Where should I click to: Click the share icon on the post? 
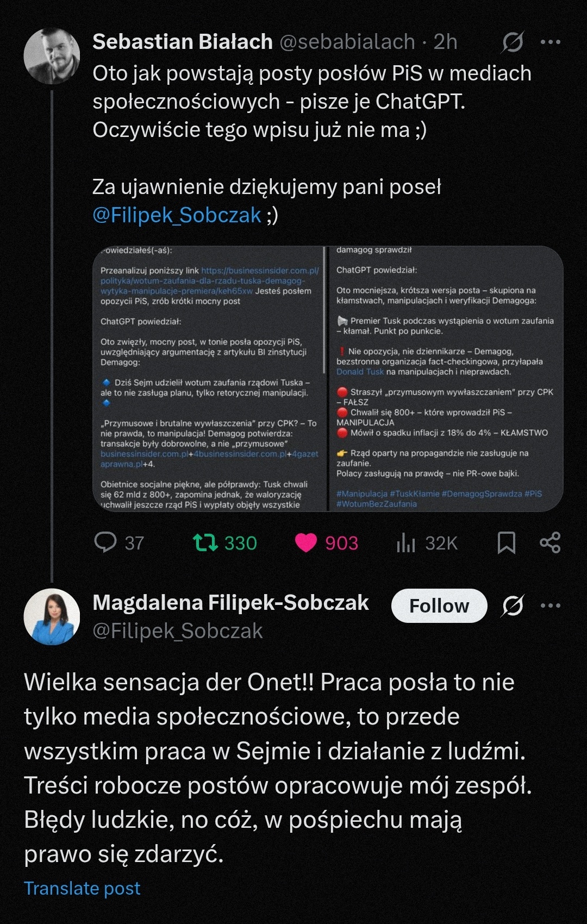pyautogui.click(x=550, y=542)
